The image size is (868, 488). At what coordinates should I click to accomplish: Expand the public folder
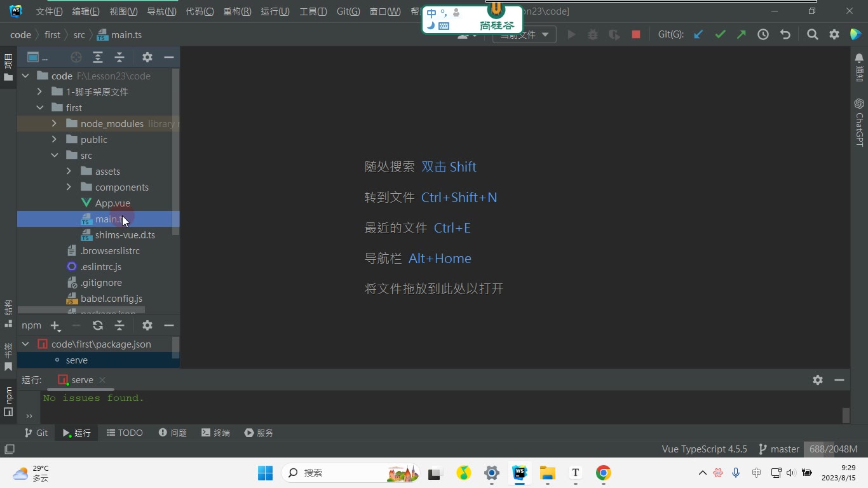(x=54, y=140)
